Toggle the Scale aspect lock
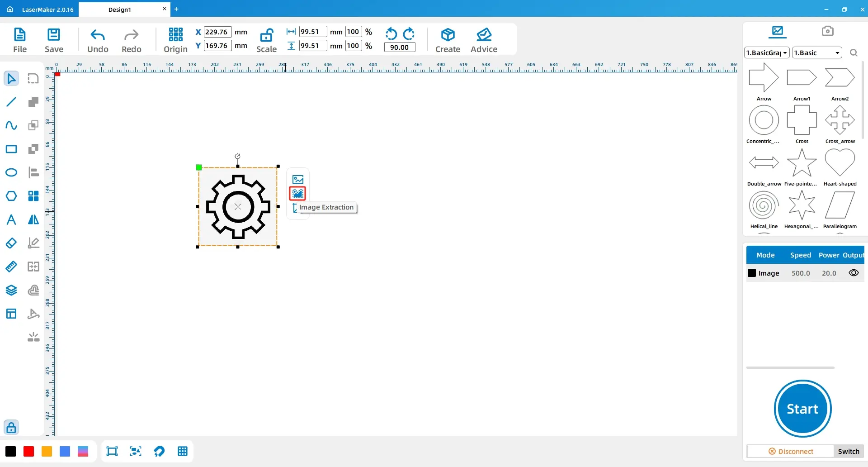 point(266,40)
